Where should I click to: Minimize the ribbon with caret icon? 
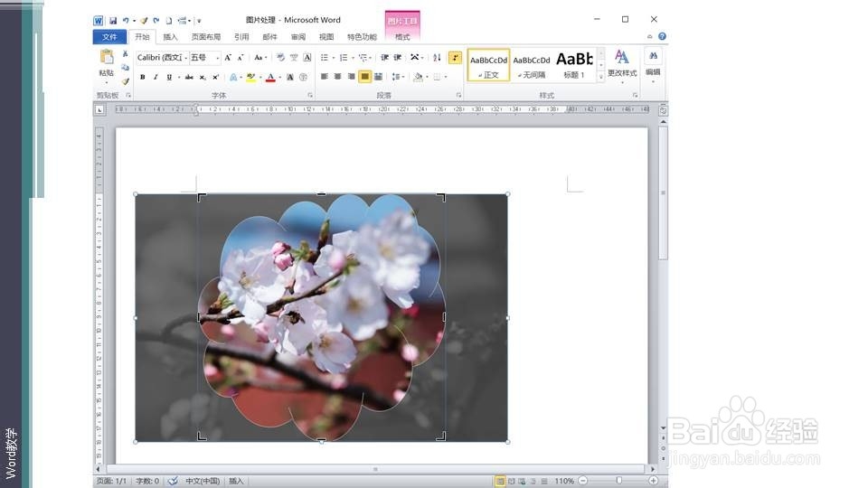pos(650,36)
